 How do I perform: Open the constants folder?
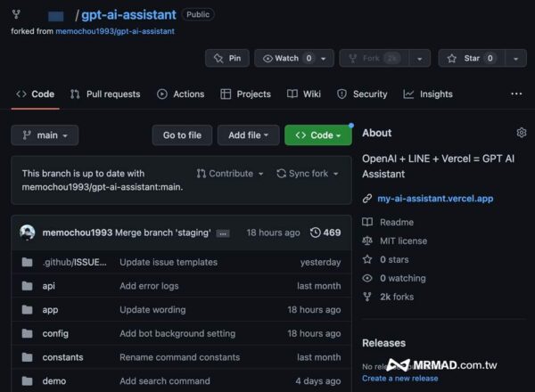click(x=62, y=357)
